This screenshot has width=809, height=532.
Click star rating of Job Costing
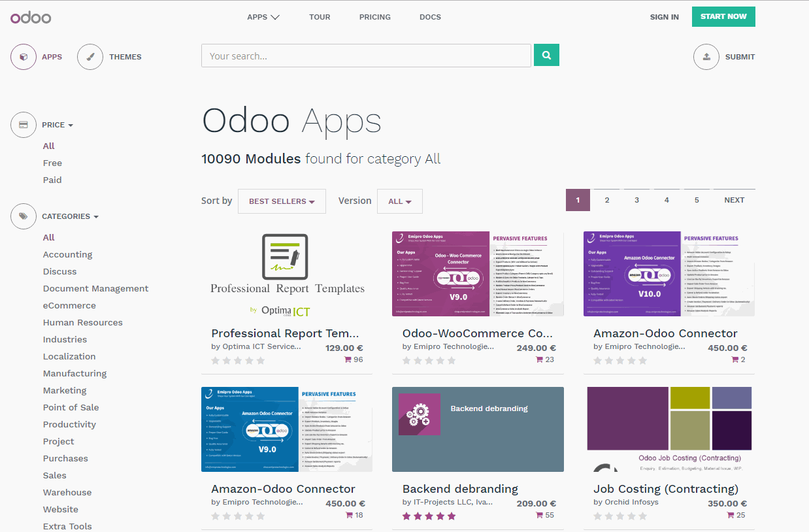pyautogui.click(x=620, y=516)
